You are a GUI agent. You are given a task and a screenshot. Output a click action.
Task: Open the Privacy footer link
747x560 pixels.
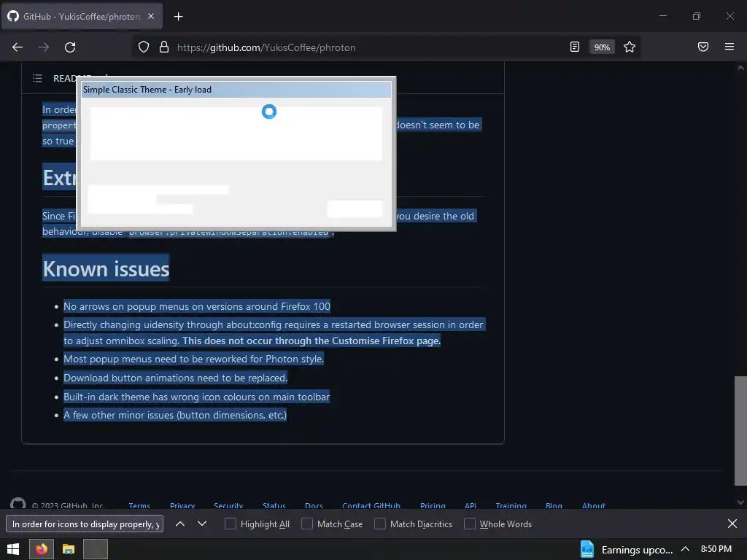[x=182, y=505]
